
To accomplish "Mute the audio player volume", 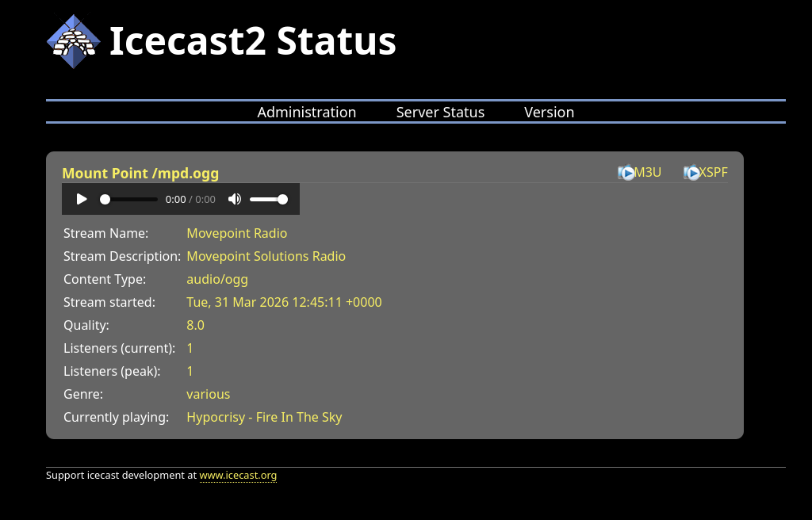I will 235,199.
